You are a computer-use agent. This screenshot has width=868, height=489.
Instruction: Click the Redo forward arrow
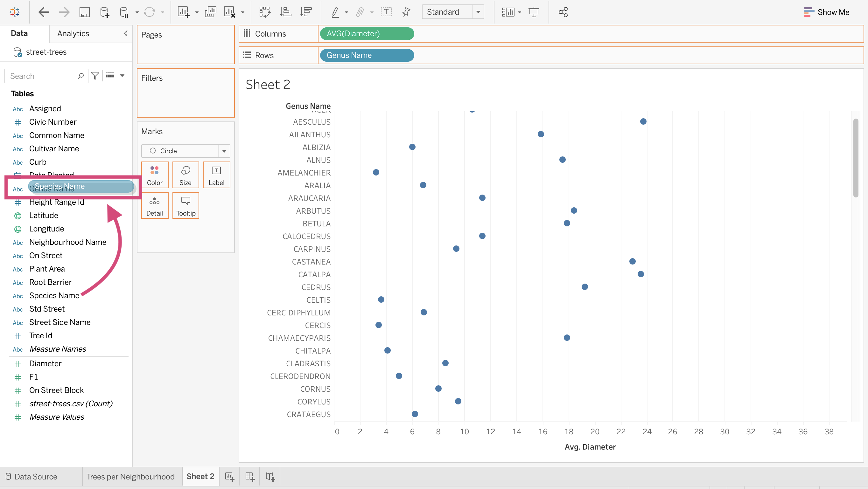64,12
